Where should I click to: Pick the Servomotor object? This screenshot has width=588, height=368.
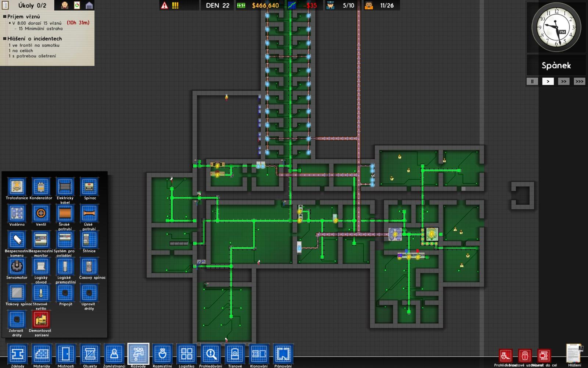click(x=17, y=266)
